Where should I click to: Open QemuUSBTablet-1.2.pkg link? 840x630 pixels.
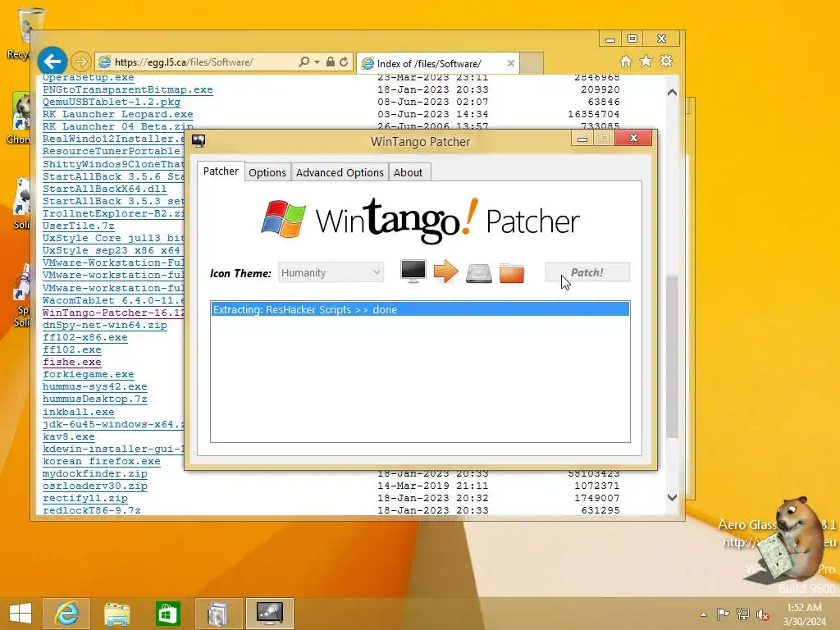pyautogui.click(x=112, y=102)
